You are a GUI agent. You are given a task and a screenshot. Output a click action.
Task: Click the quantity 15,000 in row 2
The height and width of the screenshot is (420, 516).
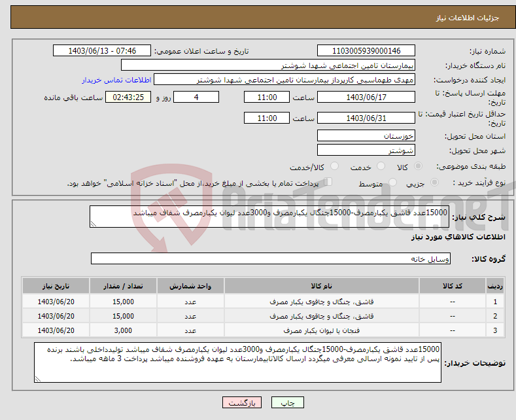tap(123, 317)
